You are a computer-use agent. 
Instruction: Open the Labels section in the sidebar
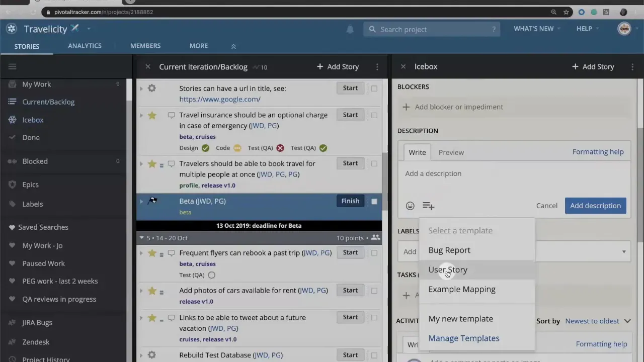[x=32, y=204]
